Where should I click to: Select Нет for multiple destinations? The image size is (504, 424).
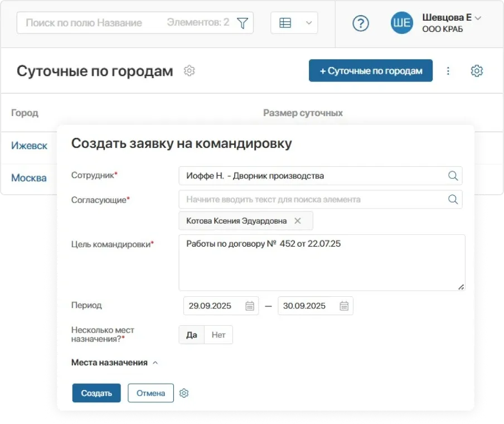click(219, 335)
